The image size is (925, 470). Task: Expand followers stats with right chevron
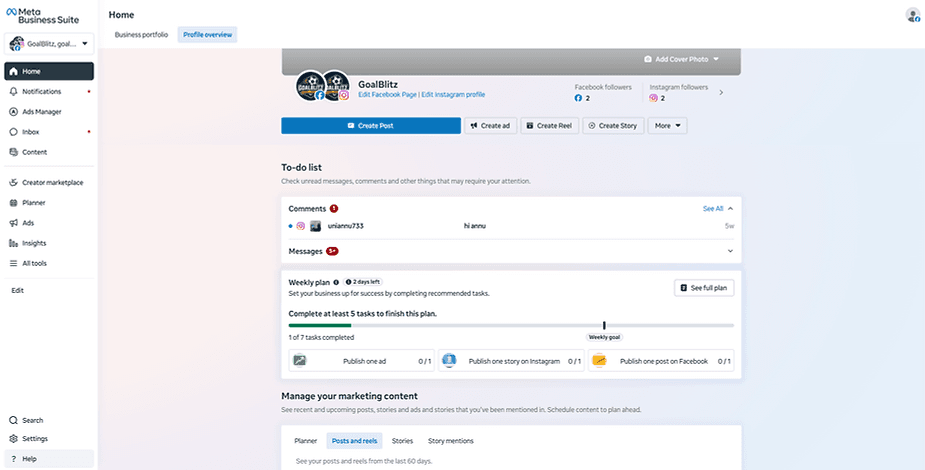721,93
